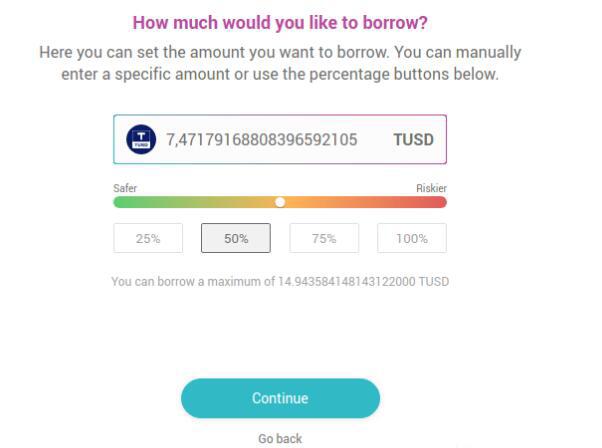Click the TUSD token icon
Viewport: 602px width, 448px height.
(142, 139)
